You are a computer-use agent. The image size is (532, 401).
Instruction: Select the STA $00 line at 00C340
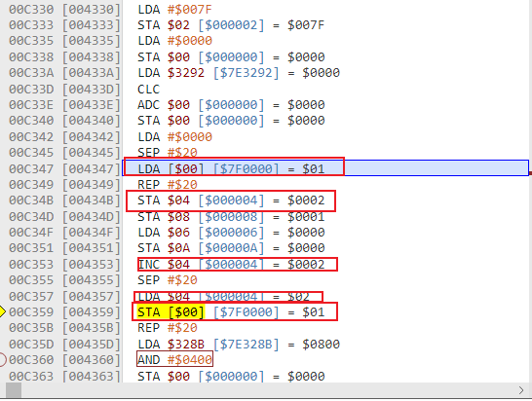pos(231,121)
